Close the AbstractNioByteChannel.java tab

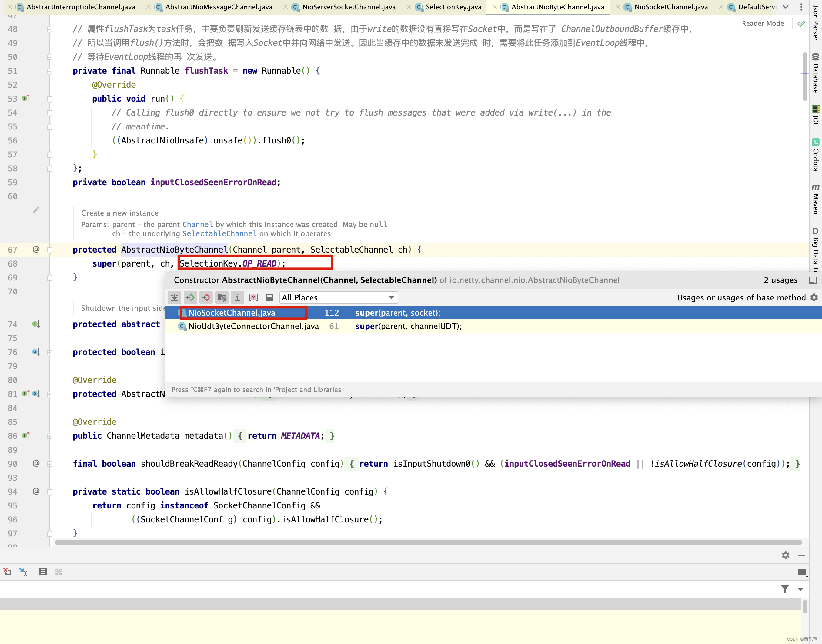494,7
